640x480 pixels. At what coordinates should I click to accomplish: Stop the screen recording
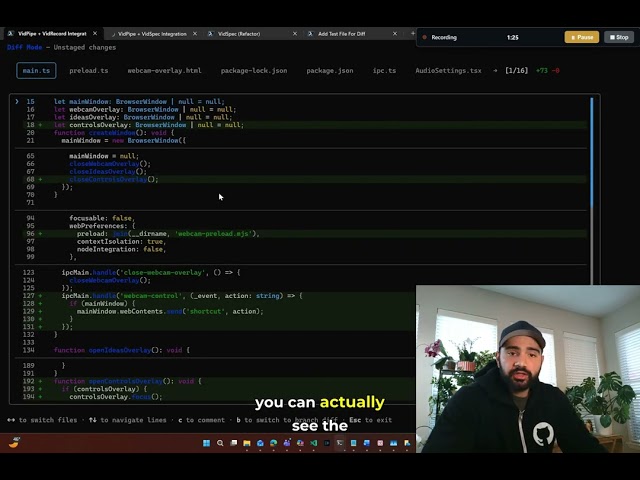tap(619, 37)
